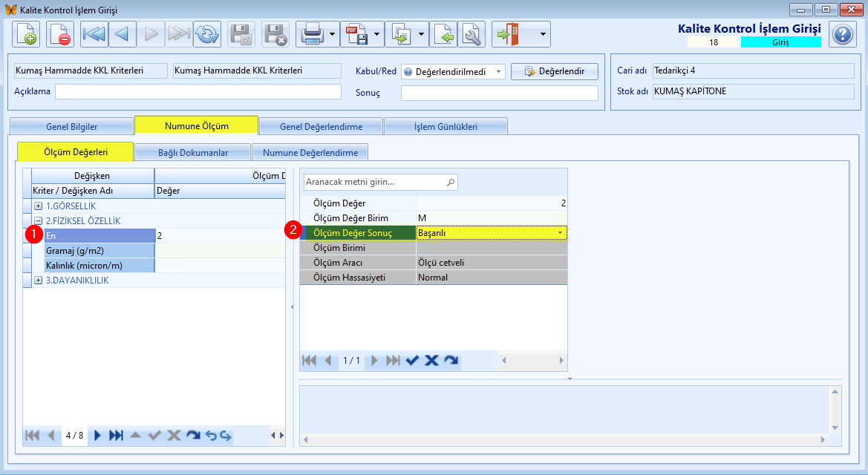Jump to the first record in the toolbar
868x475 pixels.
point(94,34)
